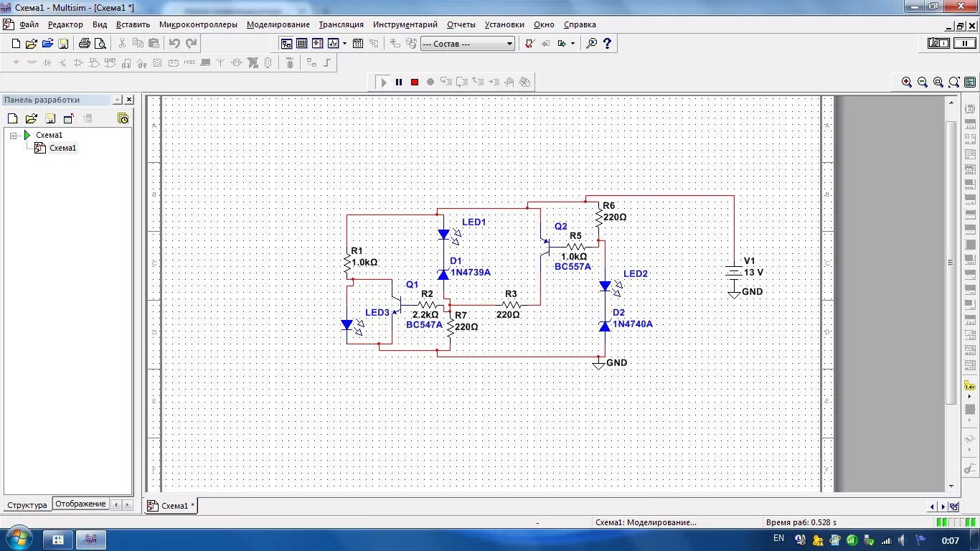
Task: Zoom in with the plus magnifier icon
Action: tap(907, 82)
